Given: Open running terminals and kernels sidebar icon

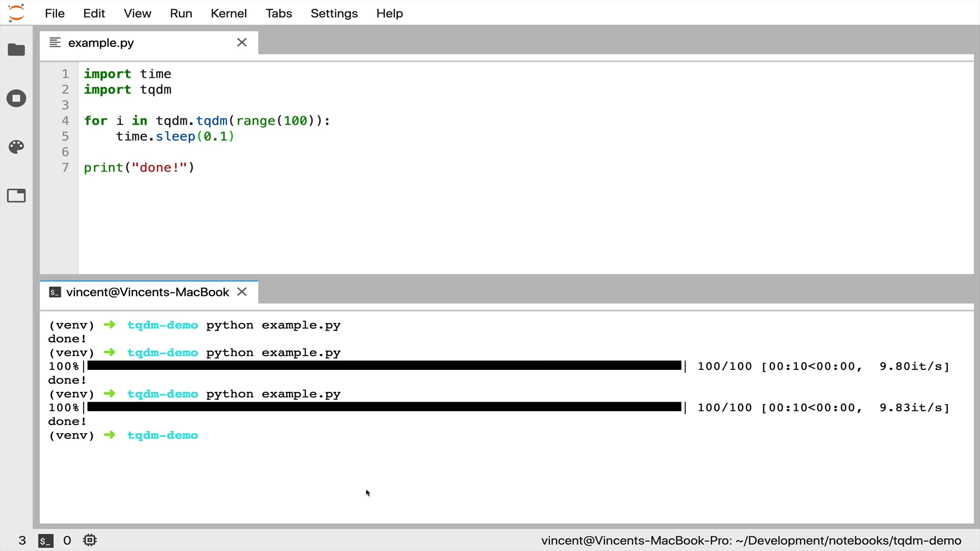Looking at the screenshot, I should point(16,98).
